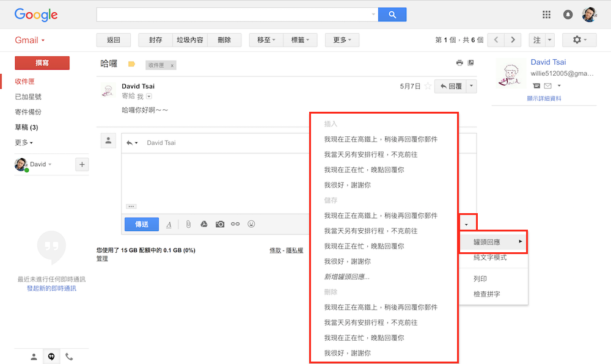
Task: Open the 標籤 (Labels) dropdown
Action: click(301, 40)
